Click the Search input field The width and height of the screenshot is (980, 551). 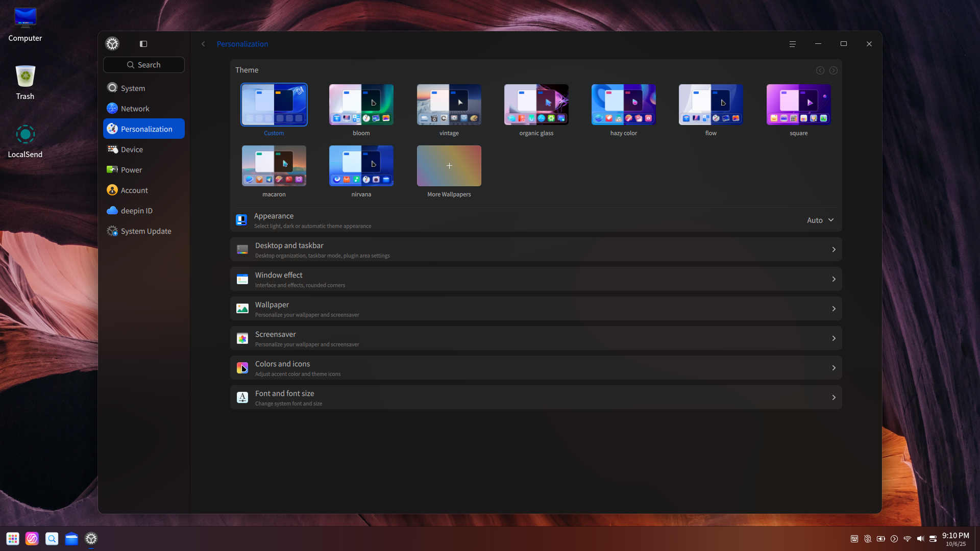coord(144,65)
